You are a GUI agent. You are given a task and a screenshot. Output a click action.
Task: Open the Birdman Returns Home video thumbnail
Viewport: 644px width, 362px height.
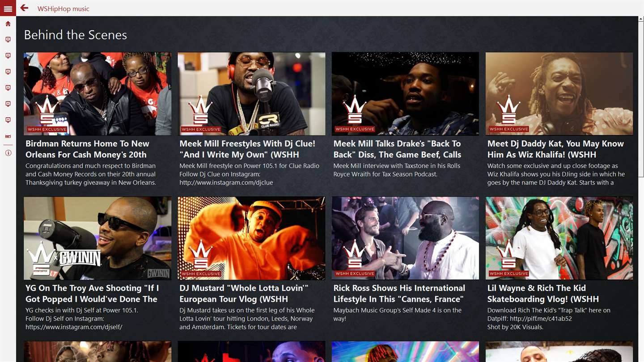click(97, 94)
